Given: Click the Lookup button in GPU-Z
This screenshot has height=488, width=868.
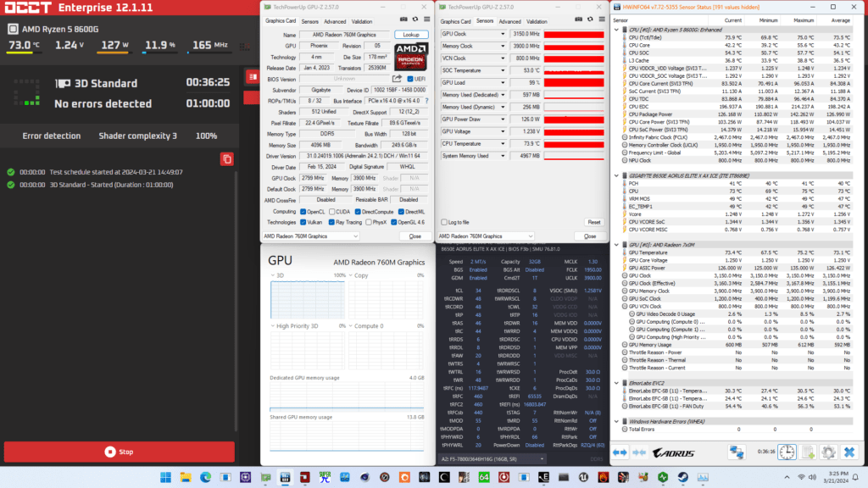Looking at the screenshot, I should [411, 35].
